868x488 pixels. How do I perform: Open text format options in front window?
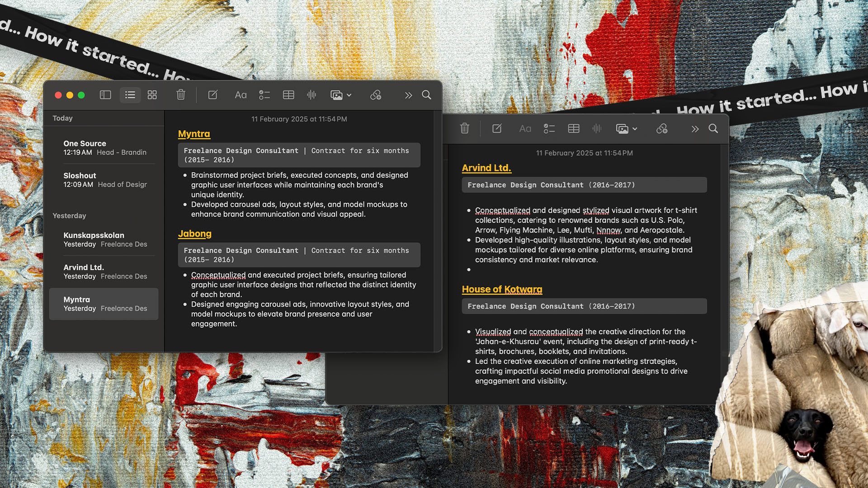241,95
